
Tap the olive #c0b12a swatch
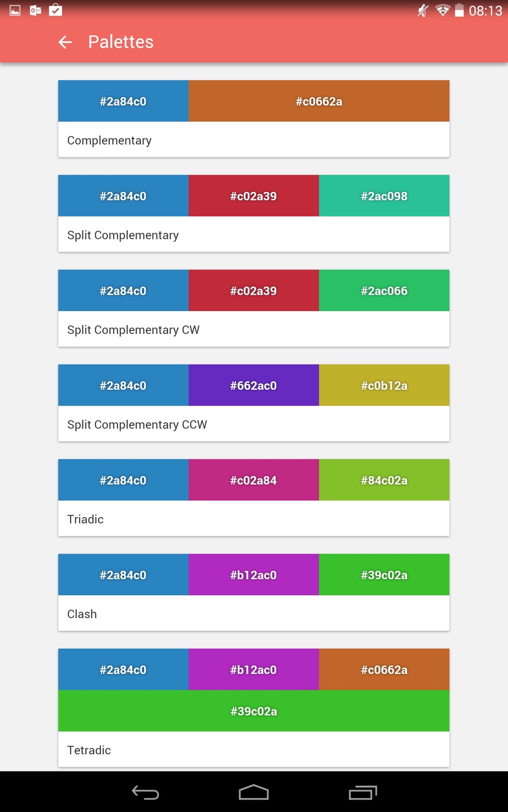coord(384,385)
